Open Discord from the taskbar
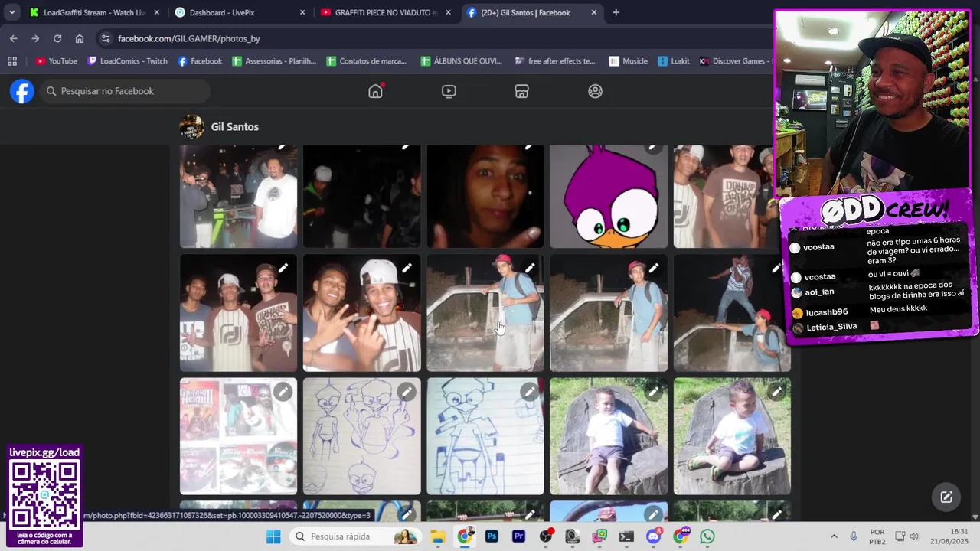 (653, 536)
